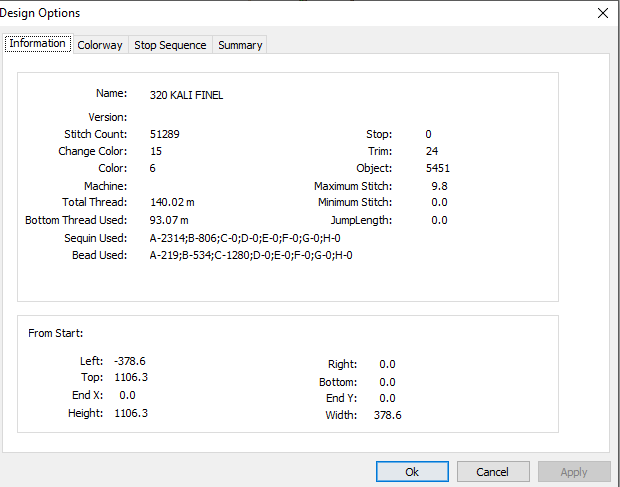Viewport: 620px width, 487px height.
Task: Click the Maximum Stitch value 9.8
Action: (x=439, y=186)
